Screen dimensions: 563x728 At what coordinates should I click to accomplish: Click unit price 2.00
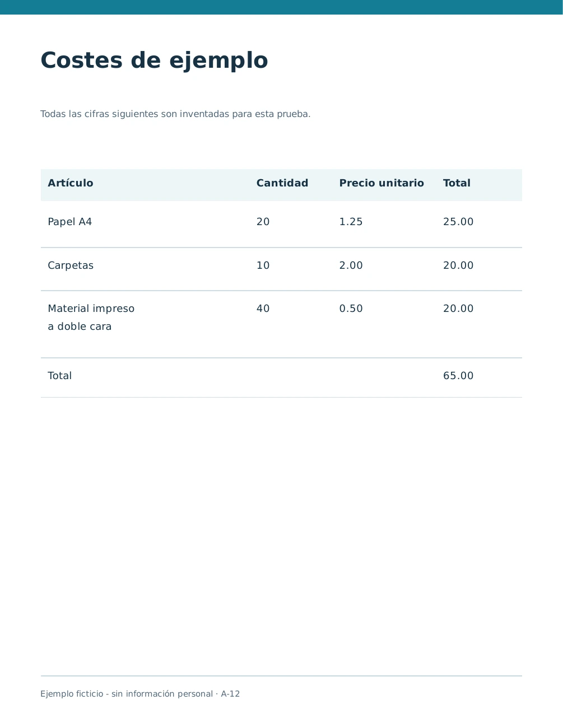(351, 265)
